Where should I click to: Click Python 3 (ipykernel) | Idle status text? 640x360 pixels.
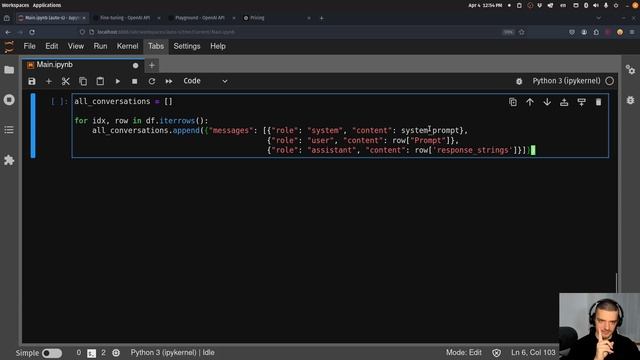pos(172,352)
